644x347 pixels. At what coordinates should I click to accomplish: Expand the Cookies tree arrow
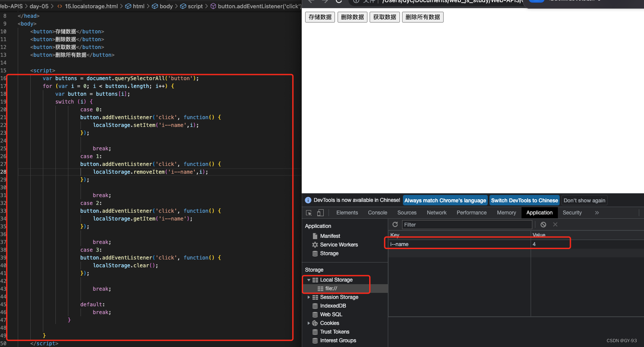click(x=309, y=323)
